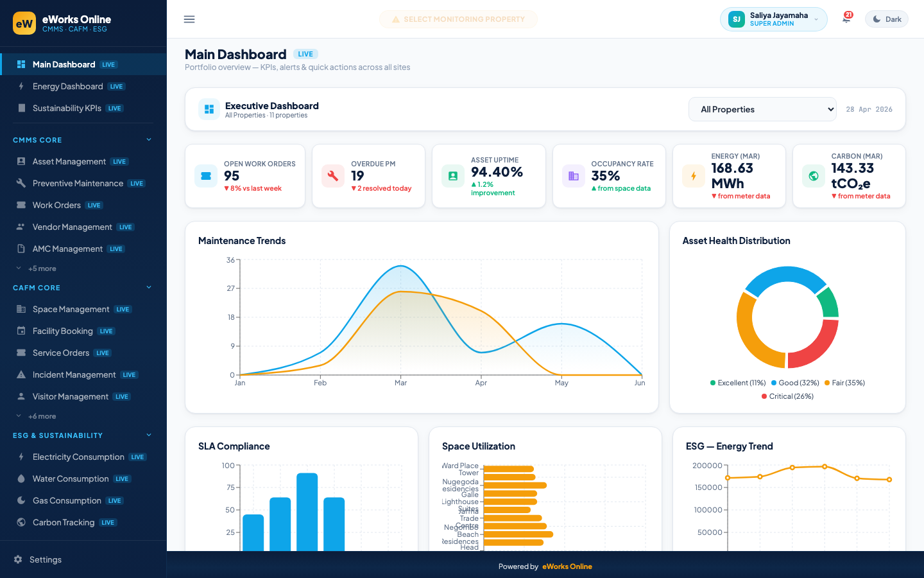Screen dimensions: 924x578
Task: Click the Carbon Tracking globe icon
Action: [21, 522]
